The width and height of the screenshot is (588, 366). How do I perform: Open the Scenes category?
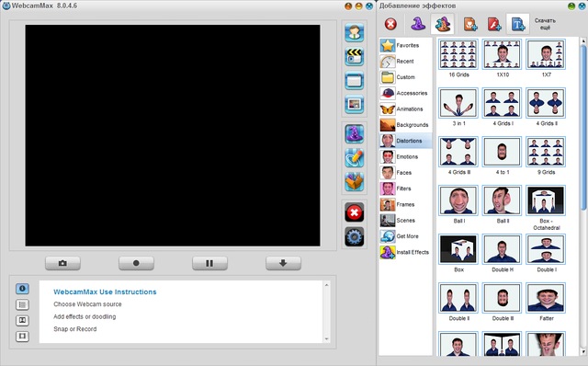point(405,221)
